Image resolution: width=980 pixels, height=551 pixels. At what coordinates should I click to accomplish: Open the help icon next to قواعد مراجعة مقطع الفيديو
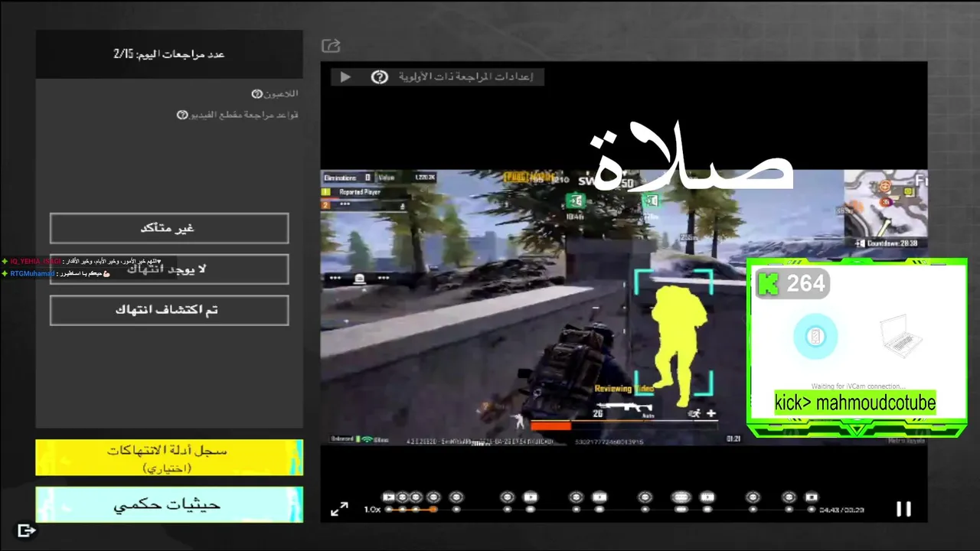(182, 115)
